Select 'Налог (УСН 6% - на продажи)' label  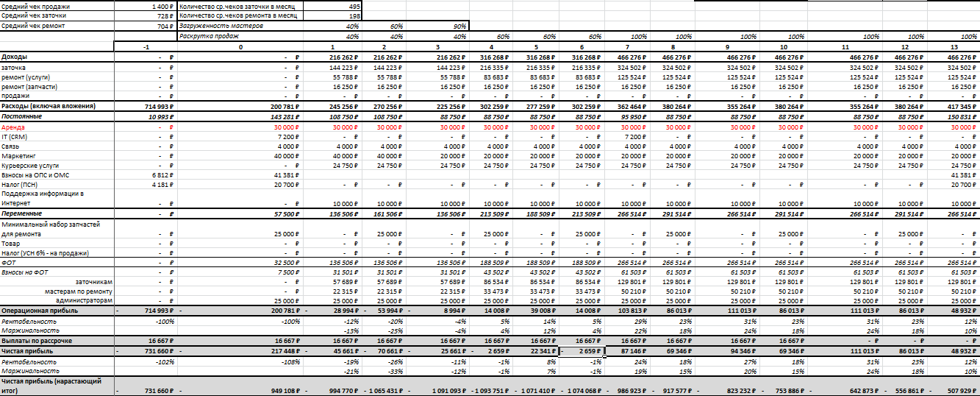(x=57, y=252)
